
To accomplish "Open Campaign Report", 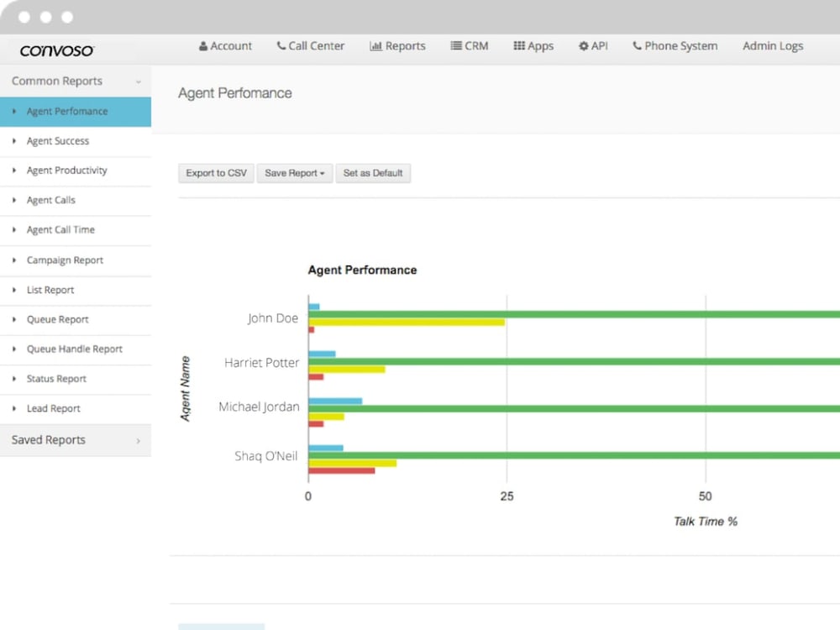I will tap(76, 261).
